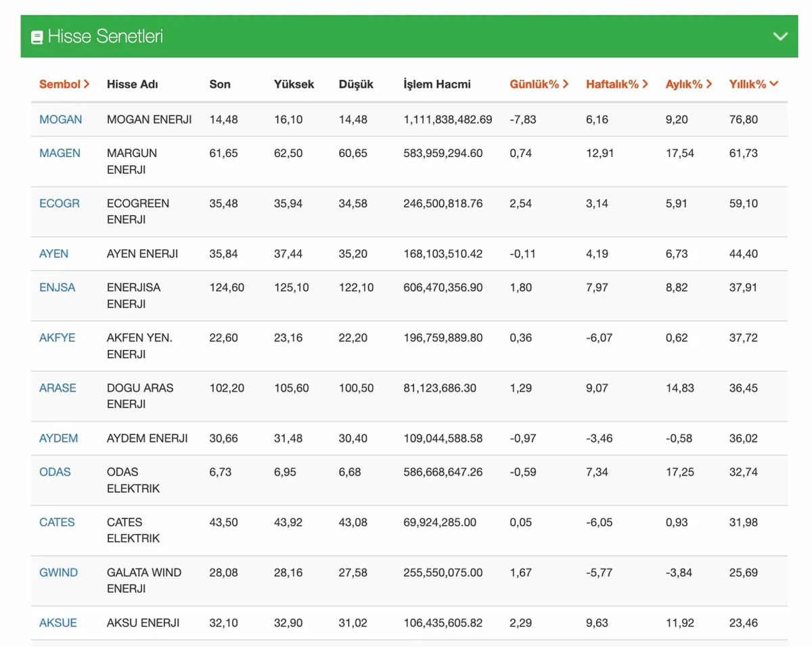Click ODAS volume 586,668,647.26
The width and height of the screenshot is (812, 647).
click(x=443, y=472)
